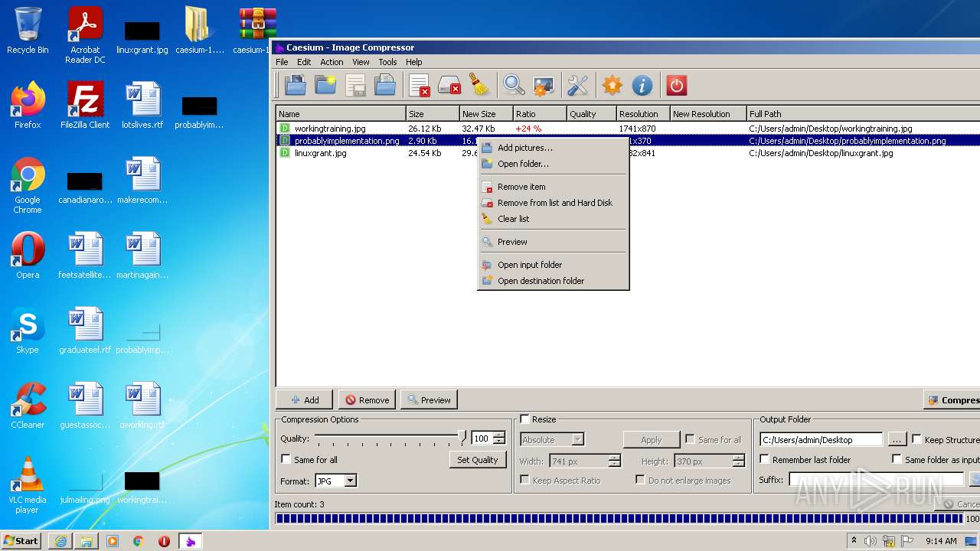Open Settings via wrench toolbar icon
Screen dimensions: 980x551
pos(577,85)
